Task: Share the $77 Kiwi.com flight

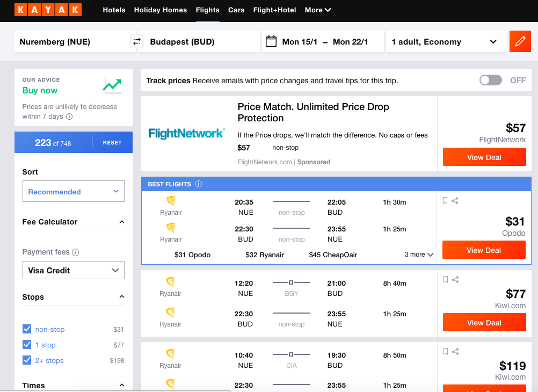Action: tap(455, 279)
